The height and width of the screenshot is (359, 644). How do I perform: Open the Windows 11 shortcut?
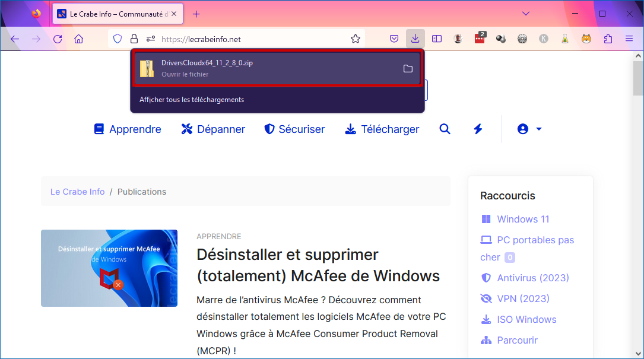[515, 220]
